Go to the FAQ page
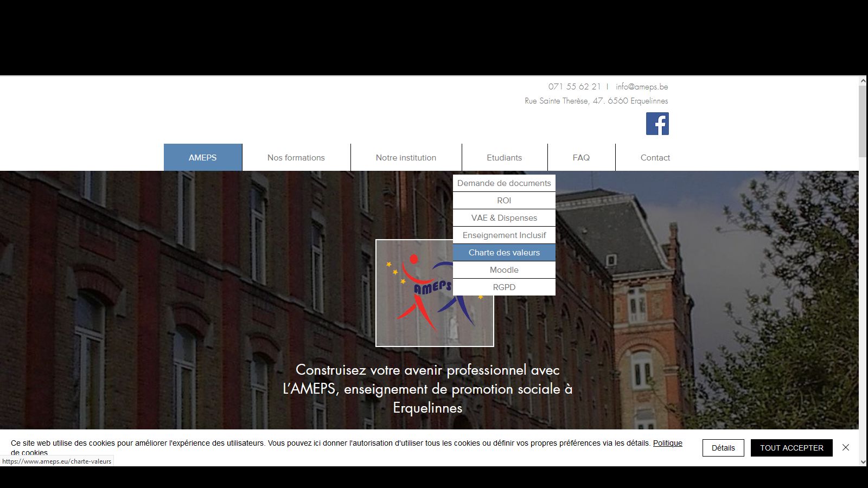Screen dimensions: 868x488 click(581, 157)
